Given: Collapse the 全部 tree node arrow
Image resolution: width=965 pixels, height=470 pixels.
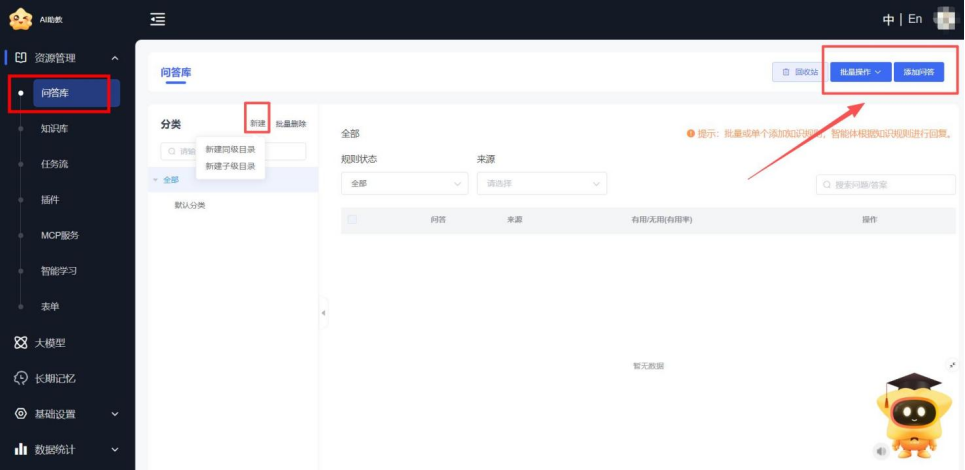Looking at the screenshot, I should (x=155, y=180).
